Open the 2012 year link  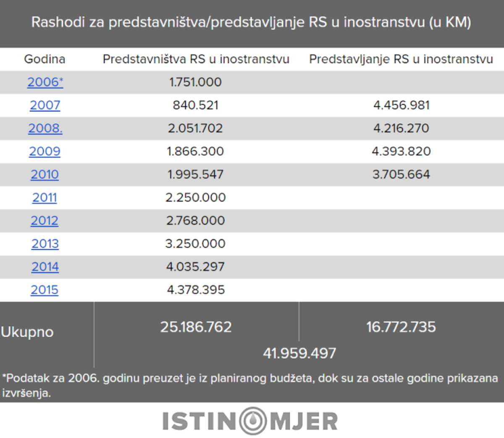(x=45, y=221)
